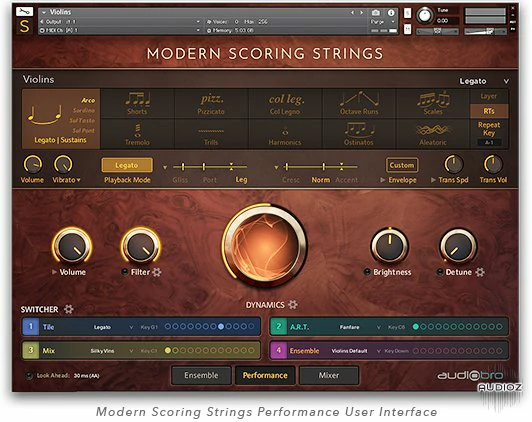The height and width of the screenshot is (422, 532).
Task: Open the Switcher settings gear
Action: tap(69, 309)
